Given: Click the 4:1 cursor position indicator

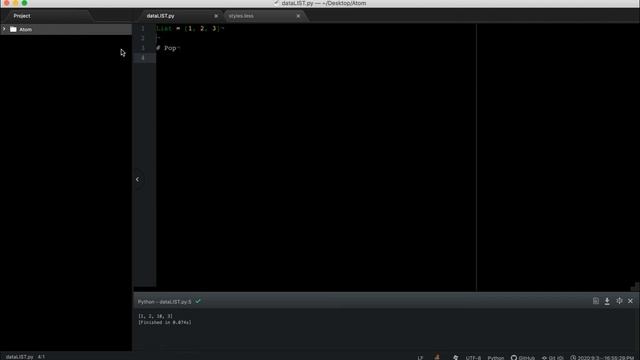Looking at the screenshot, I should 41,357.
